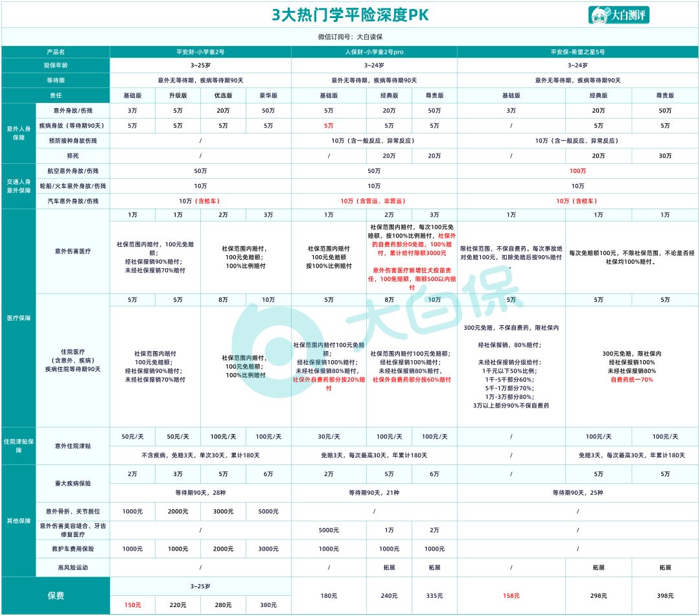Click the 其他保障 category cell
Image resolution: width=700 pixels, height=616 pixels.
[x=19, y=521]
